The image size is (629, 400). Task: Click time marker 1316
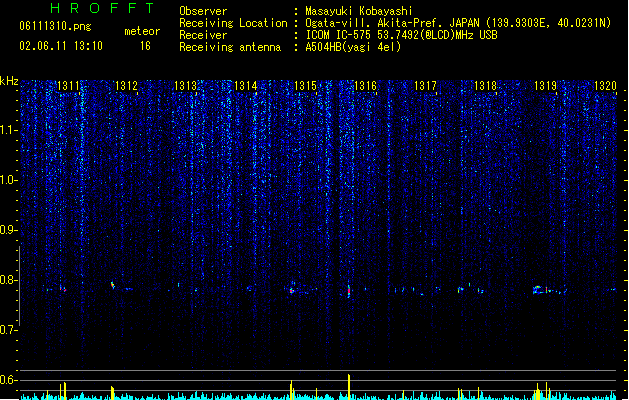tap(365, 86)
